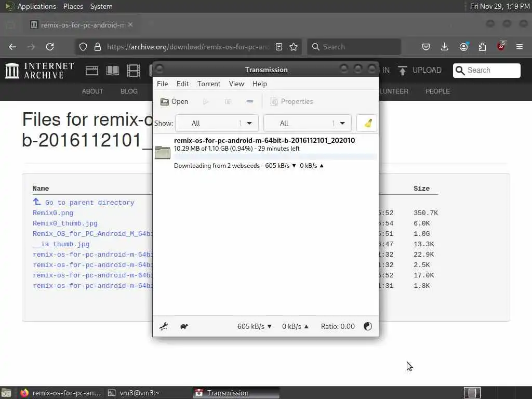532x399 pixels.
Task: Reload the page in Firefox
Action: click(50, 47)
